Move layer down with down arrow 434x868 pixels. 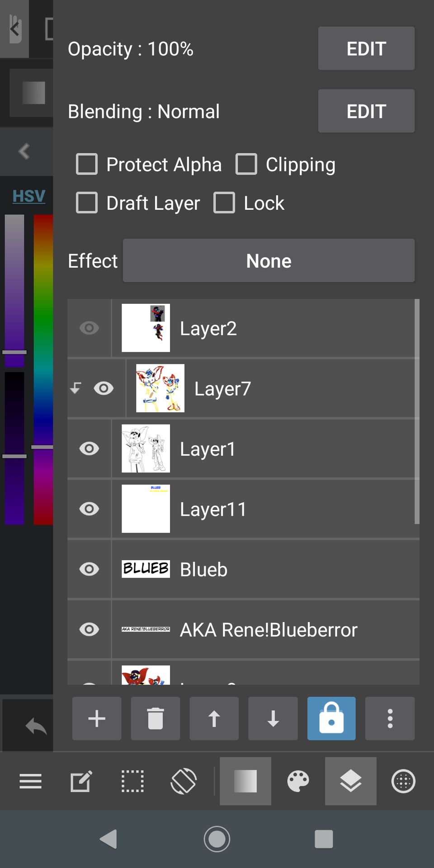(273, 718)
